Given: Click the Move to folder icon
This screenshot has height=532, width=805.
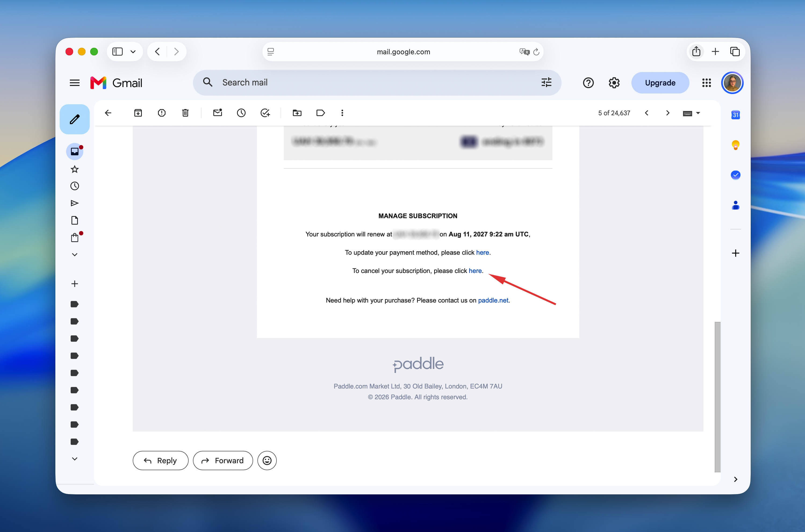Looking at the screenshot, I should pos(297,113).
